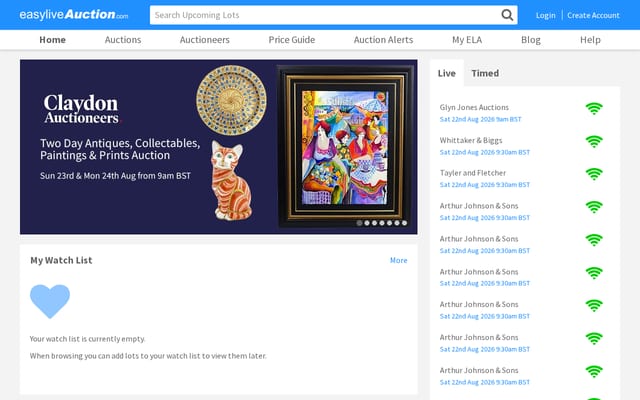Click the orange cat figurine in the banner

pos(231,180)
